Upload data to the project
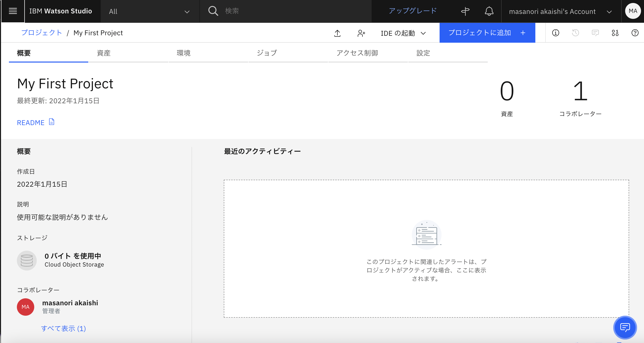 pos(337,33)
